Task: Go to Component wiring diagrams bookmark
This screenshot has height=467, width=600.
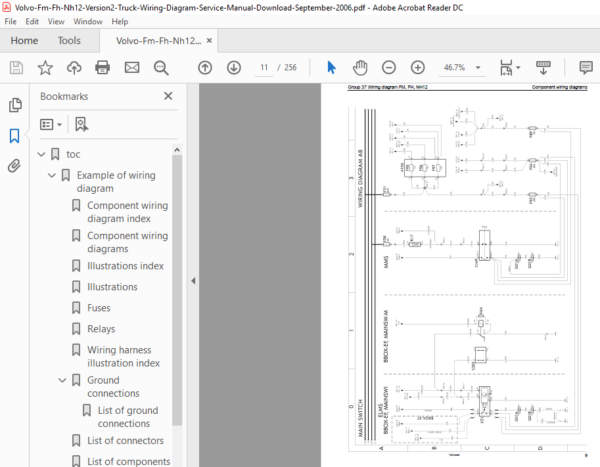Action: [x=127, y=242]
